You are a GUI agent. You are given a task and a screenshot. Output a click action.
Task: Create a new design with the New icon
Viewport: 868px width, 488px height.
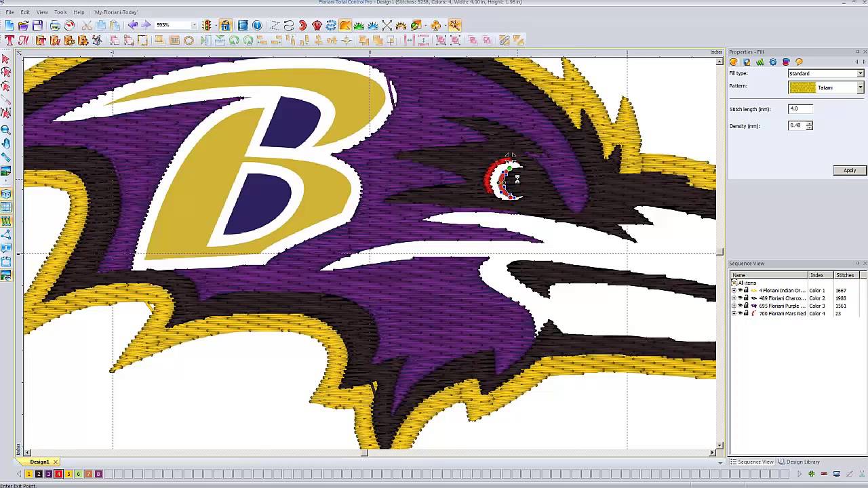point(9,25)
